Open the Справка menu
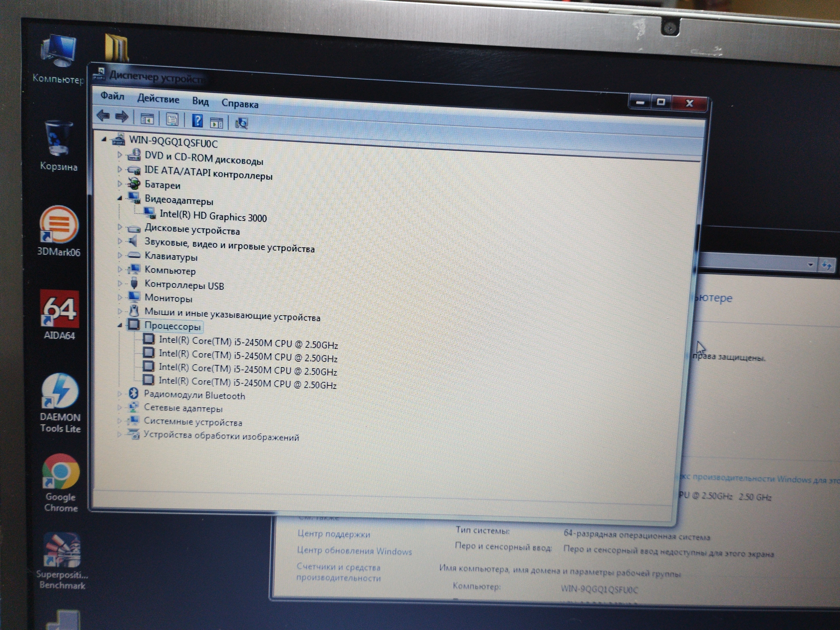 240,104
